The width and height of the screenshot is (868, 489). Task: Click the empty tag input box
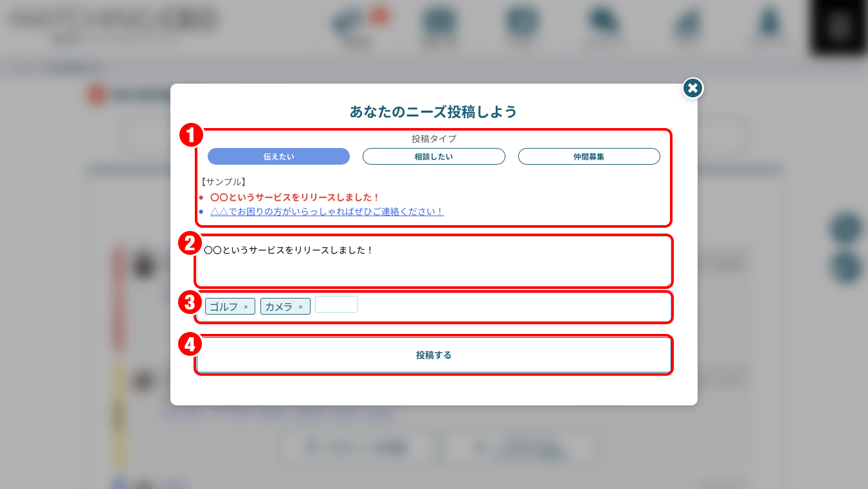point(336,304)
